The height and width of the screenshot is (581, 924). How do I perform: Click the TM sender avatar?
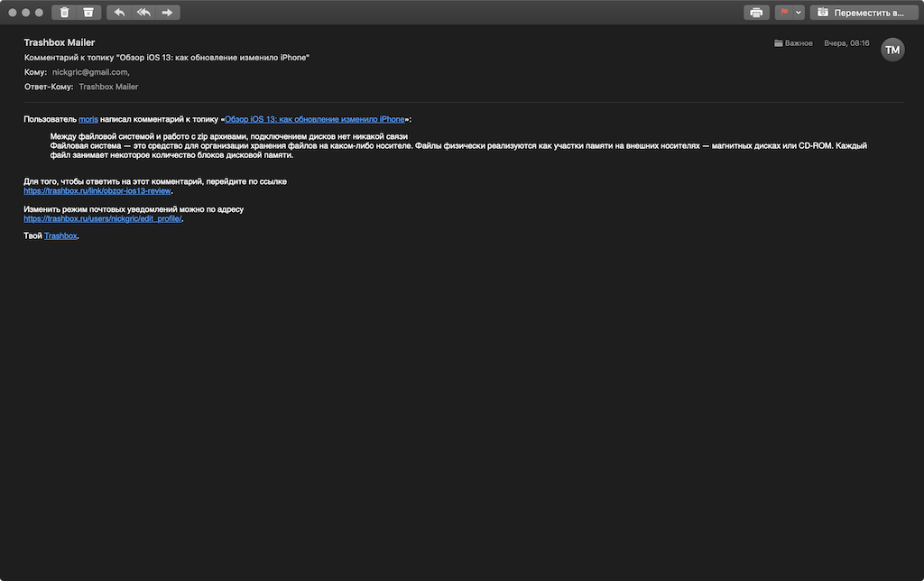point(892,51)
